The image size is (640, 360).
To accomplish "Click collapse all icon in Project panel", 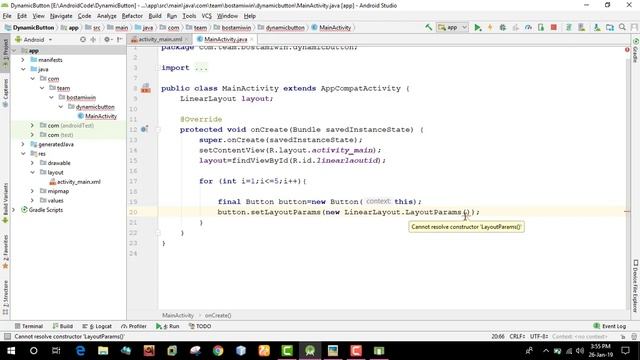I will [93, 40].
